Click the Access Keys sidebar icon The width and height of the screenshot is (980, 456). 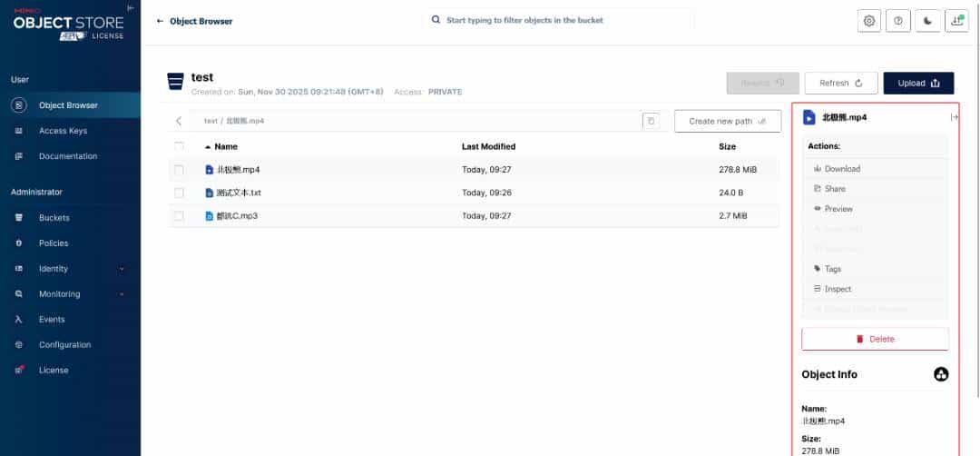[19, 131]
